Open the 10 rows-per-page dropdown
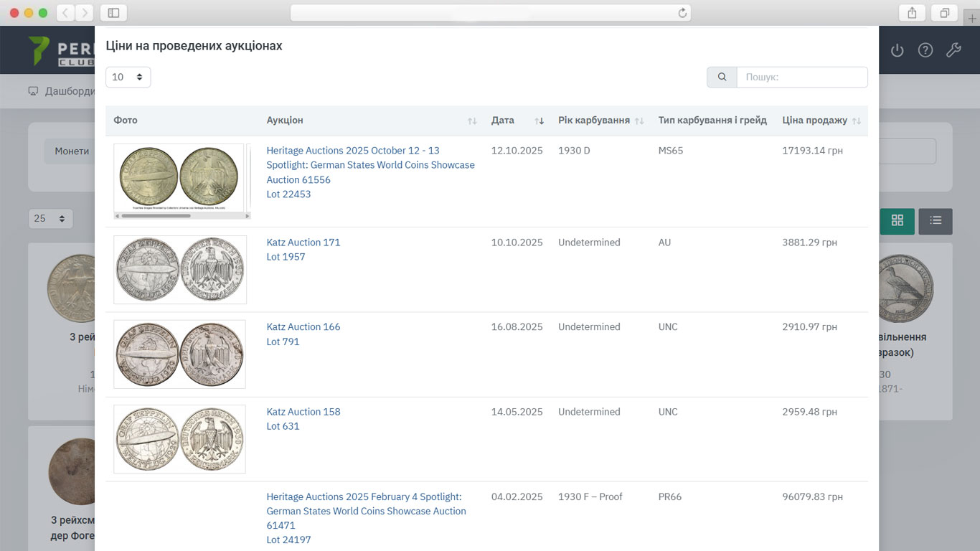Viewport: 980px width, 551px height. (128, 77)
